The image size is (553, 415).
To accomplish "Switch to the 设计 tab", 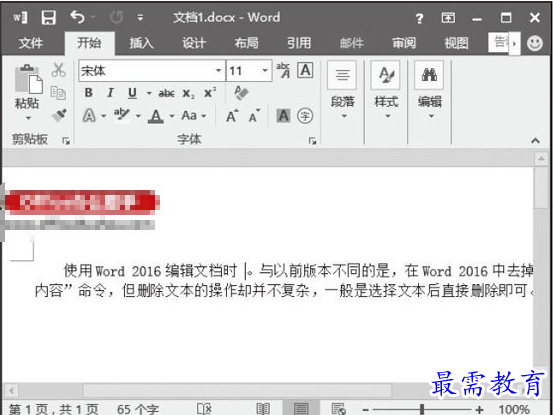I will pos(194,43).
